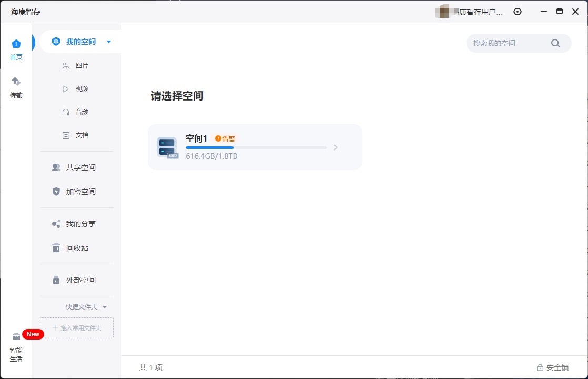This screenshot has height=379, width=588.
Task: Go to 首页
Action: (16, 49)
